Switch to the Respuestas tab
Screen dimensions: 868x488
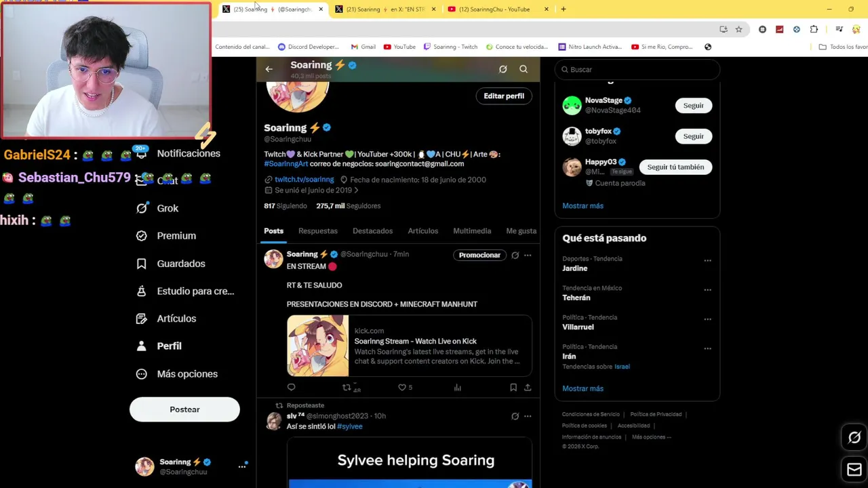[x=318, y=231]
